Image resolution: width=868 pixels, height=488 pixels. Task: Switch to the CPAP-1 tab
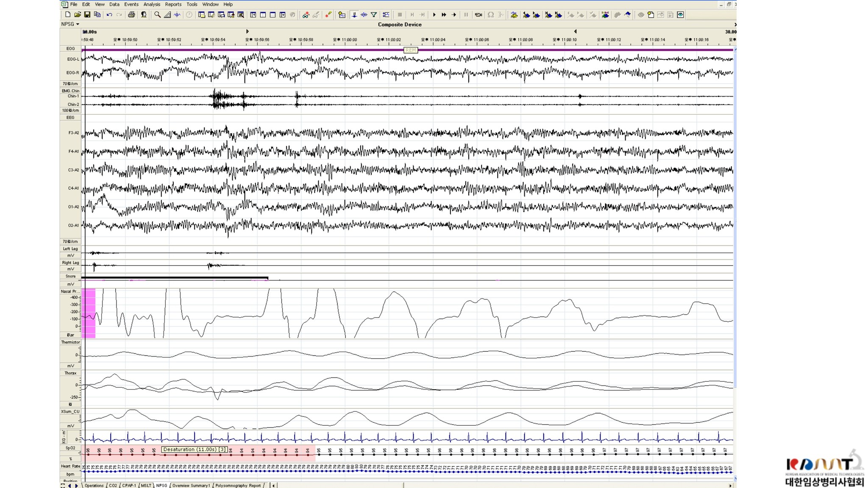[x=129, y=485]
